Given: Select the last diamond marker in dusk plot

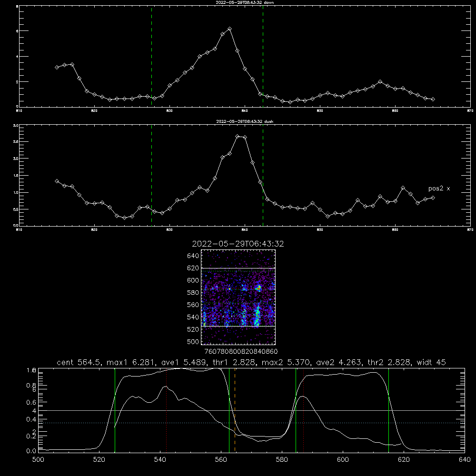Looking at the screenshot, I should (x=433, y=198).
